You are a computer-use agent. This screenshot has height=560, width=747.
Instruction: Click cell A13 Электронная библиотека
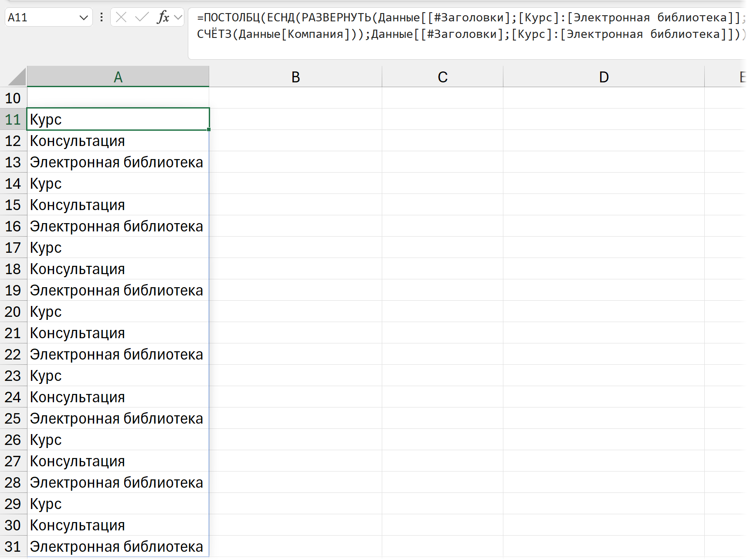point(118,162)
